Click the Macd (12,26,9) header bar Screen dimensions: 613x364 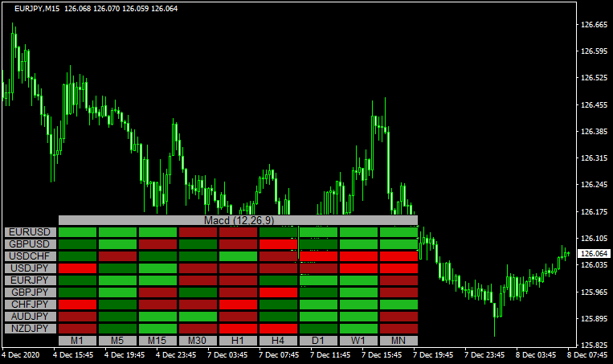[238, 220]
